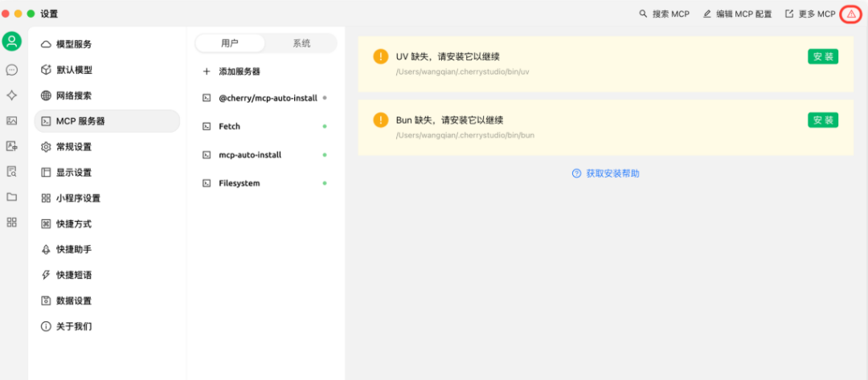
Task: Click the terminal icon of Fetch server
Action: [x=207, y=127]
